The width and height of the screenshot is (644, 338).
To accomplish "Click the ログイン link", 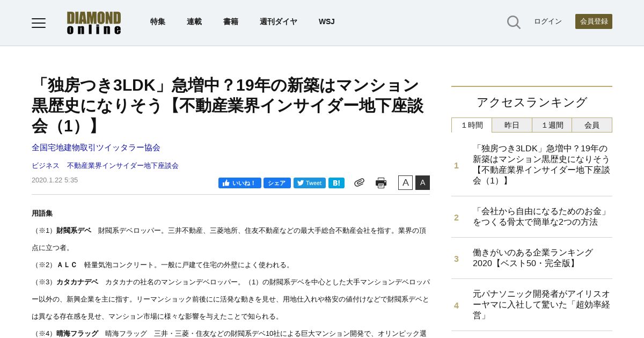I will 548,21.
